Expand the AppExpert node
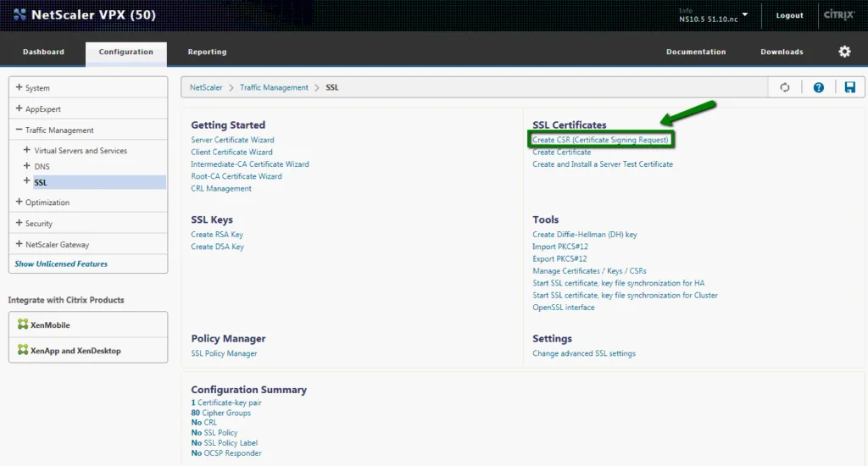The height and width of the screenshot is (466, 868). tap(19, 108)
